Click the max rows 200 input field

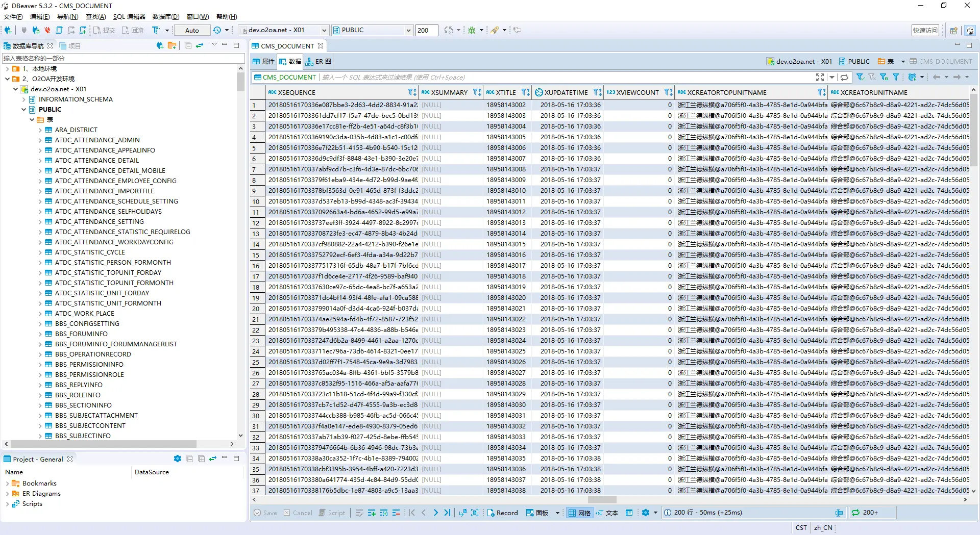(426, 30)
